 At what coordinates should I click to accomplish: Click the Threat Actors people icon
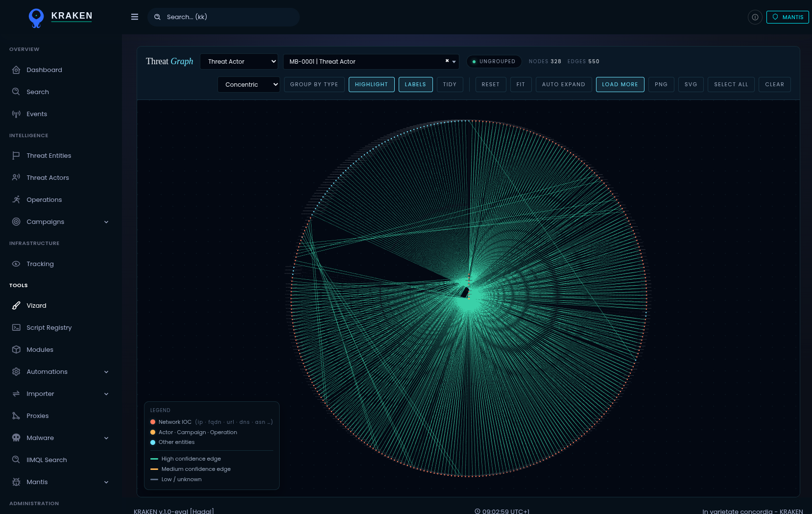[16, 178]
